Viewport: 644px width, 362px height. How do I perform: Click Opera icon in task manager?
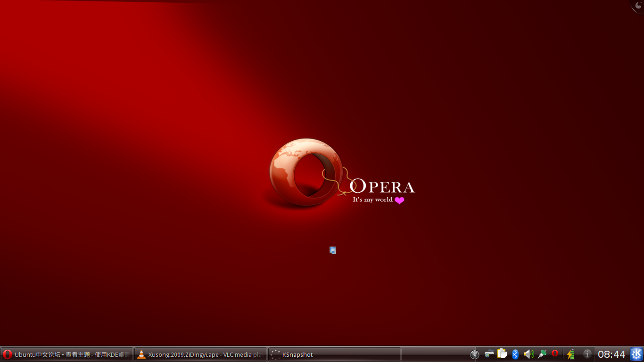pos(7,354)
